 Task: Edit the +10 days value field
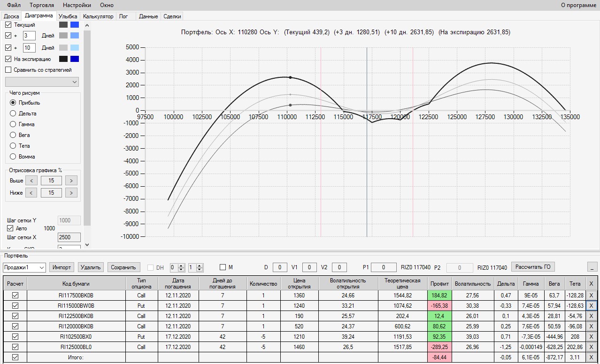[x=29, y=48]
